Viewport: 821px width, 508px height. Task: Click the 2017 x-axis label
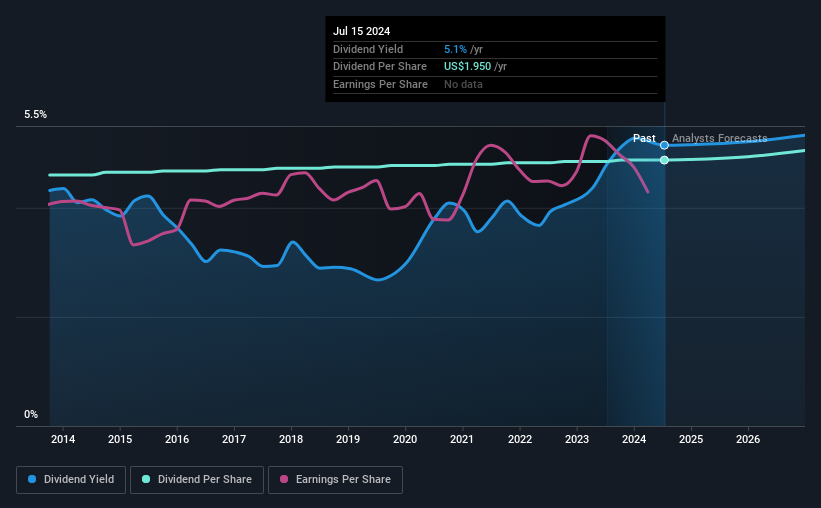click(x=234, y=439)
